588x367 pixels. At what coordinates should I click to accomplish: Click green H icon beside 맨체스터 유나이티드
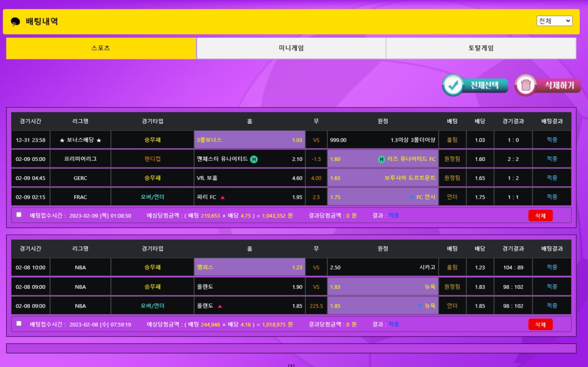(254, 159)
